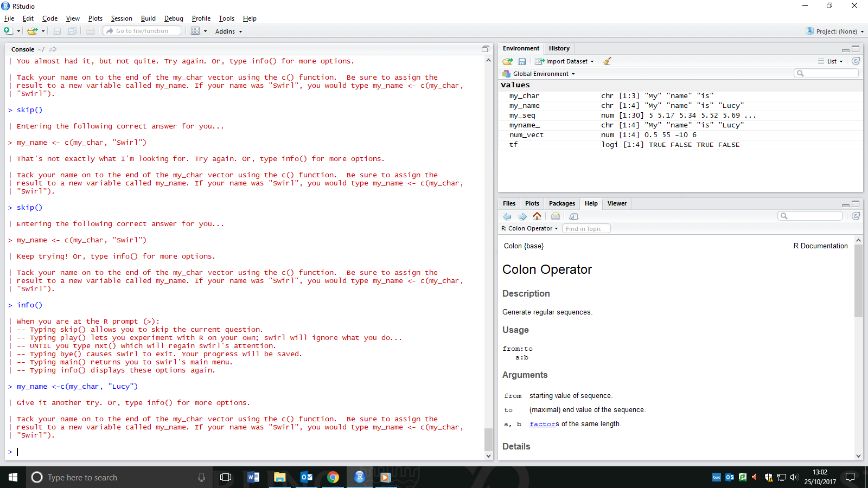Image resolution: width=868 pixels, height=488 pixels.
Task: Expand the Global Environment dropdown
Action: pos(539,74)
